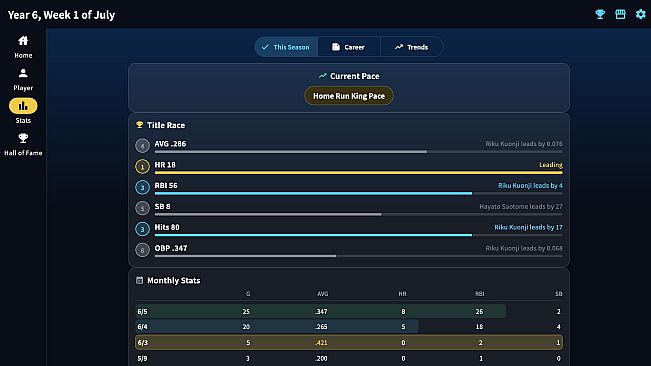Select the Stats bar chart icon
Screen dimensions: 651x366
pyautogui.click(x=23, y=106)
